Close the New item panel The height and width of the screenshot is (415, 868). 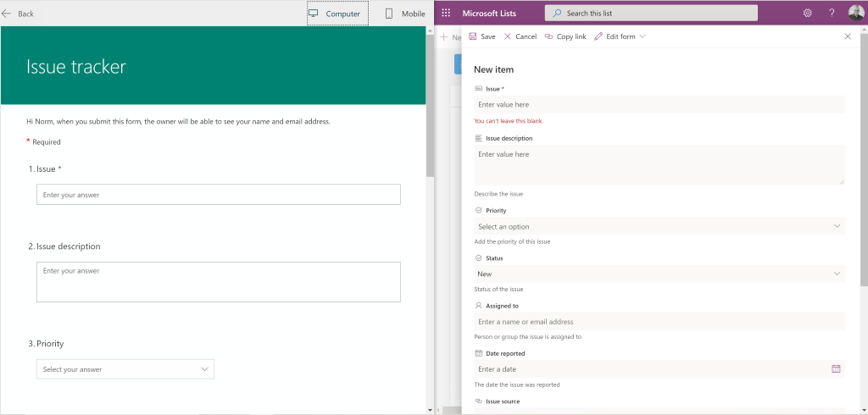pyautogui.click(x=848, y=36)
